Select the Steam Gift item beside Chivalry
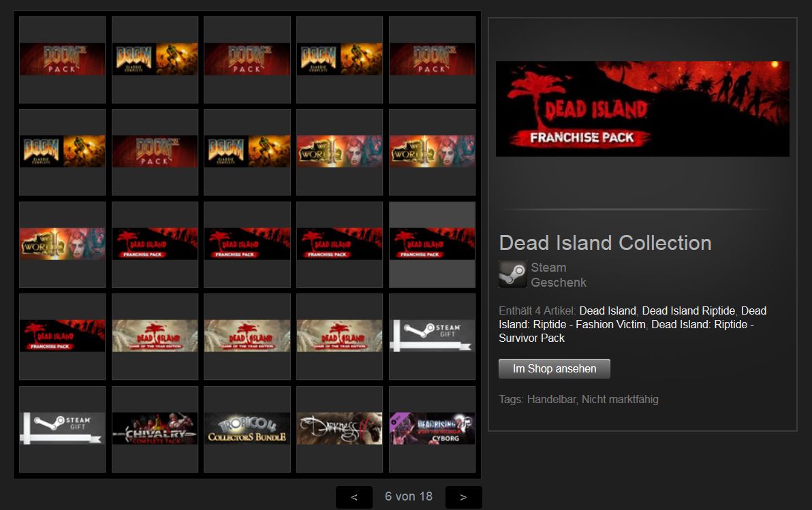Image resolution: width=812 pixels, height=510 pixels. (62, 429)
